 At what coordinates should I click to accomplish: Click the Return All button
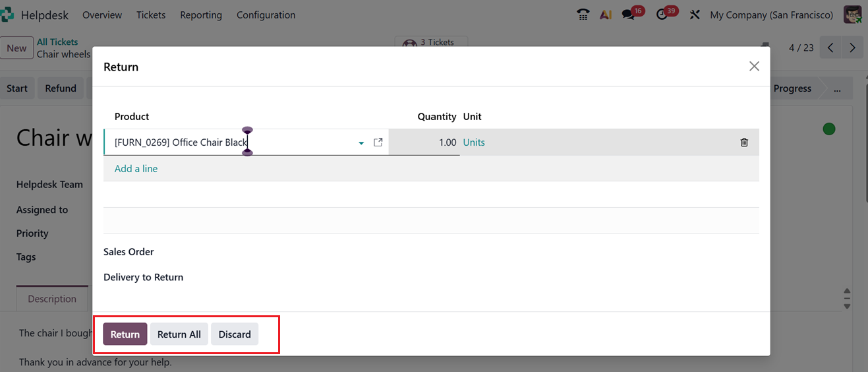(x=179, y=334)
